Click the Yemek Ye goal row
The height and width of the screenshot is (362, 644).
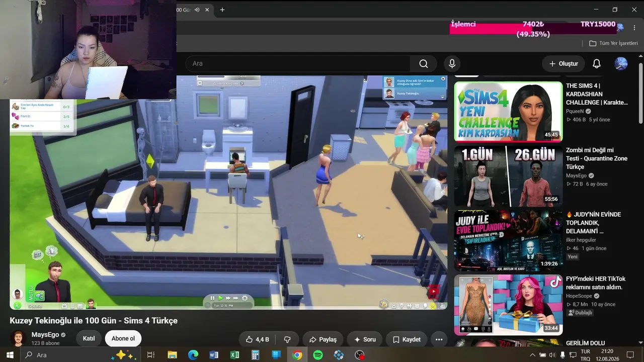click(42, 126)
